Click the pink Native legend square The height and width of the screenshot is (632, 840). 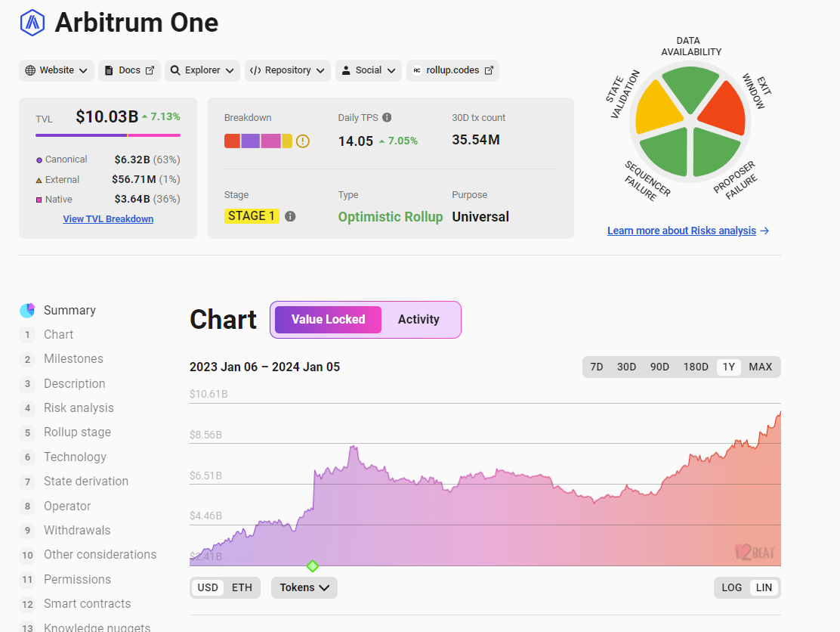(x=39, y=200)
